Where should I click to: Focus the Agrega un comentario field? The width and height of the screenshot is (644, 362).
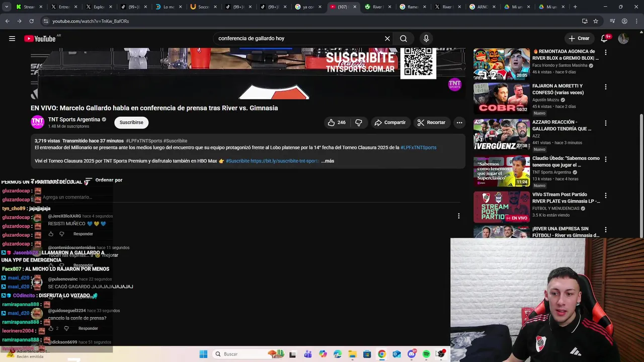tap(252, 197)
